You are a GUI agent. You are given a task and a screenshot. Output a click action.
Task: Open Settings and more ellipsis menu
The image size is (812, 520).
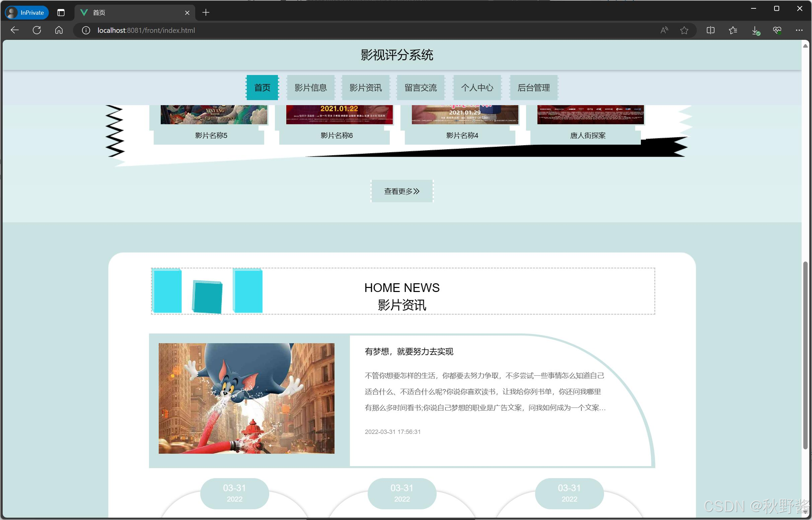[x=799, y=30]
